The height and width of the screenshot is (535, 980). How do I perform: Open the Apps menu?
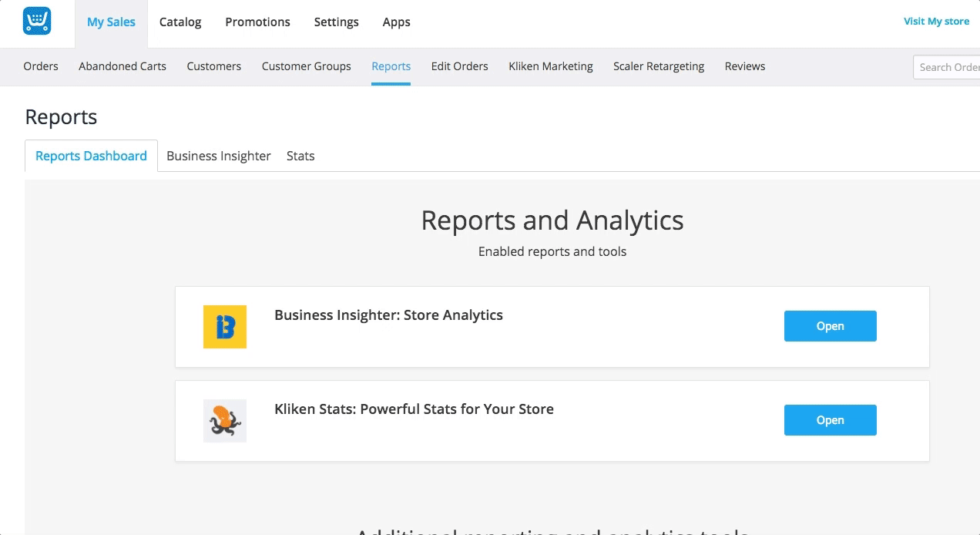tap(397, 22)
